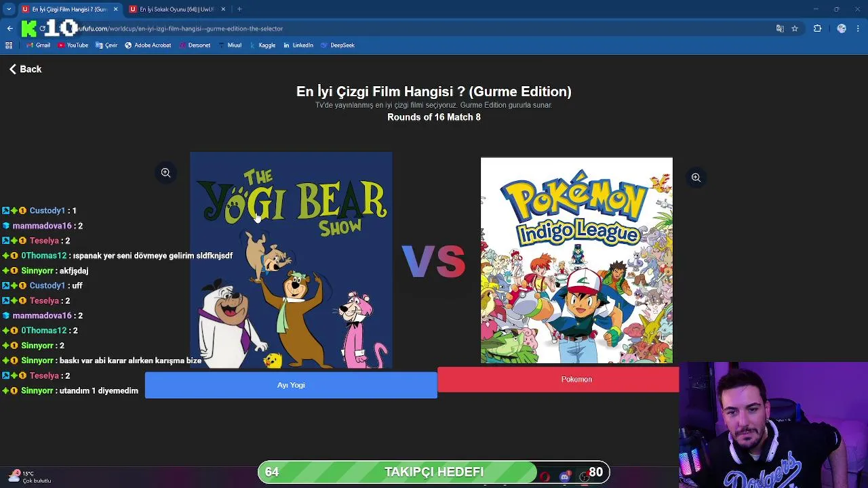The image size is (868, 488).
Task: Vote for Pokemon red button
Action: [557, 380]
